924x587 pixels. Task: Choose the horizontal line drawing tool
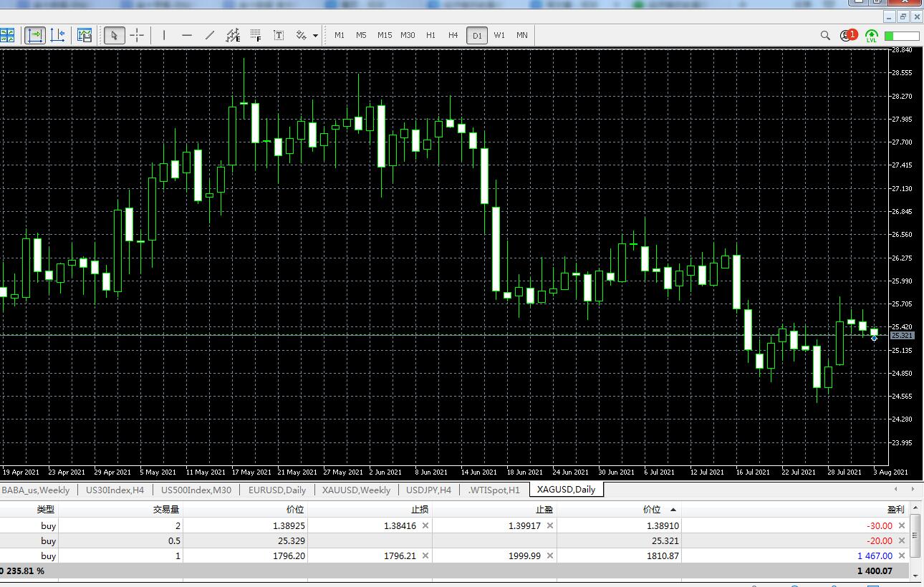[187, 35]
